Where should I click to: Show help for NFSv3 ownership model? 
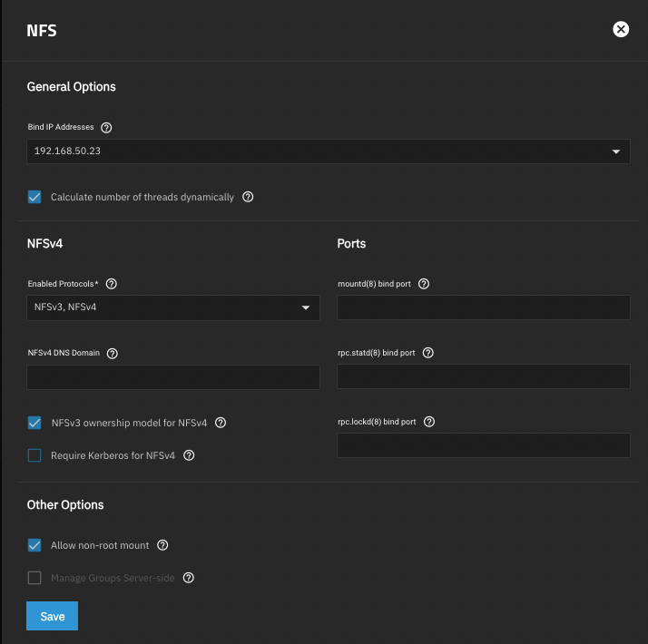[x=221, y=423]
